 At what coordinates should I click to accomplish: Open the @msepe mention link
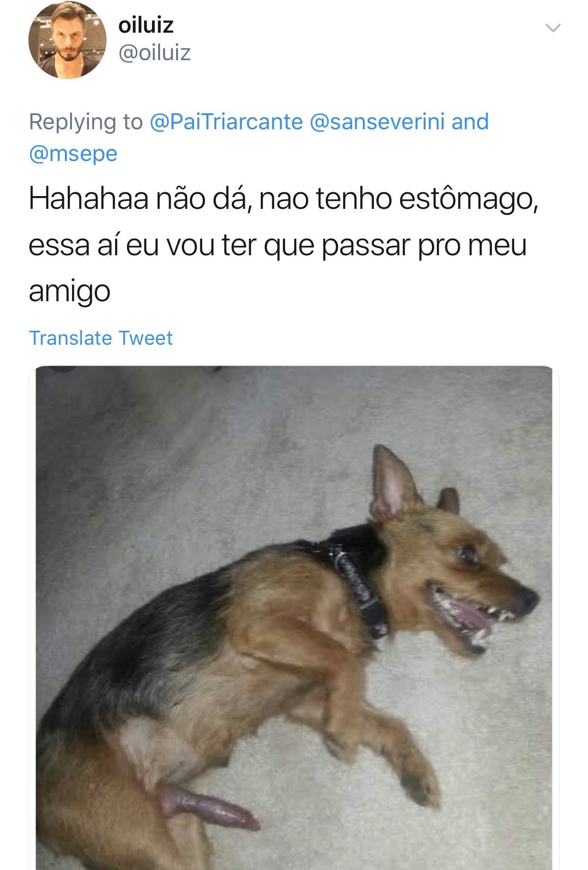[73, 154]
